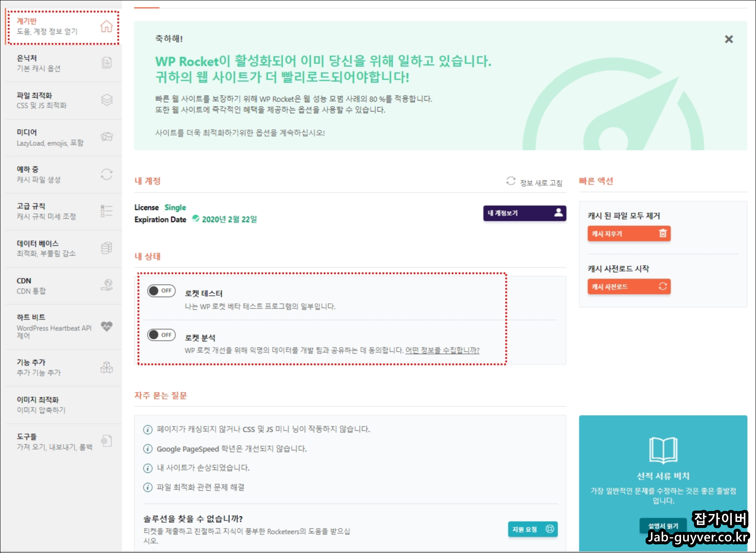Click the 파일 최적화 layers icon
756x553 pixels.
coord(107,100)
